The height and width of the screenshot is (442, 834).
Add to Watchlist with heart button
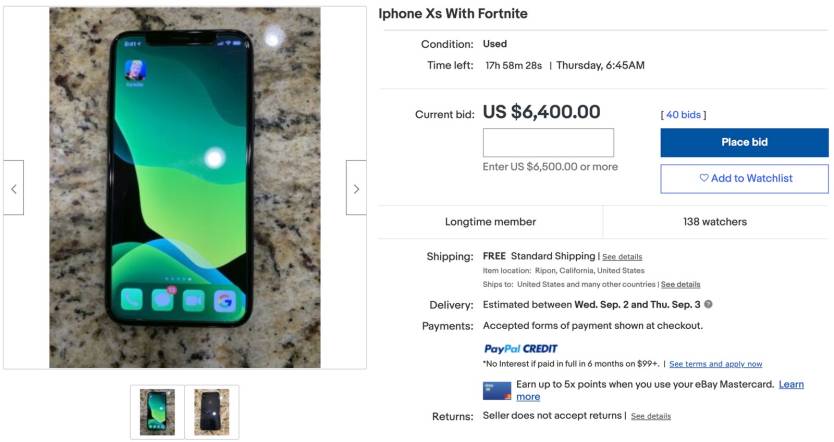744,178
